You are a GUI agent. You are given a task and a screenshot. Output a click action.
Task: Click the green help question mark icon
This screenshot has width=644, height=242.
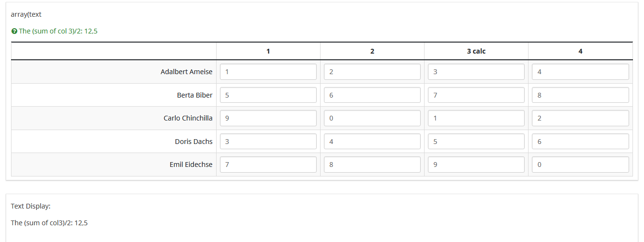click(14, 32)
